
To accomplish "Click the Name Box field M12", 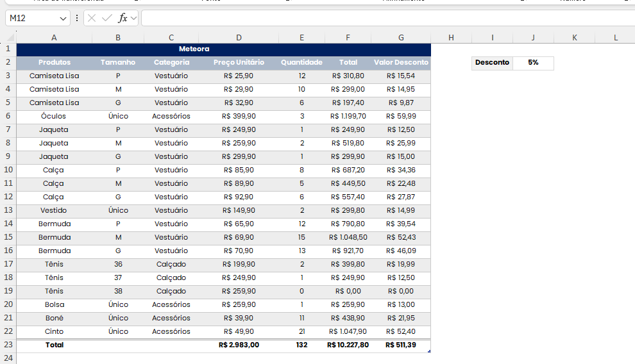I will pos(33,18).
